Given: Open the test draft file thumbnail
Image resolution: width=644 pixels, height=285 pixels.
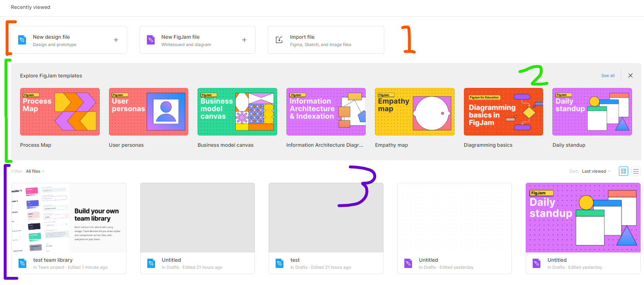Looking at the screenshot, I should [326, 218].
